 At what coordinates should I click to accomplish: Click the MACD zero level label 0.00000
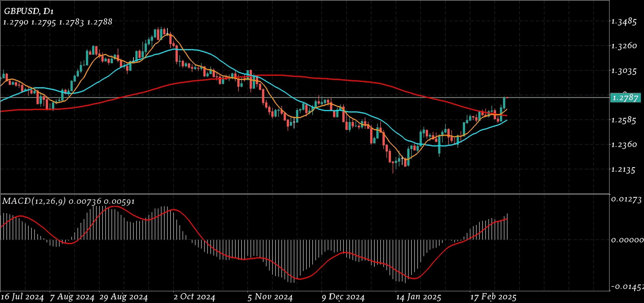point(627,240)
